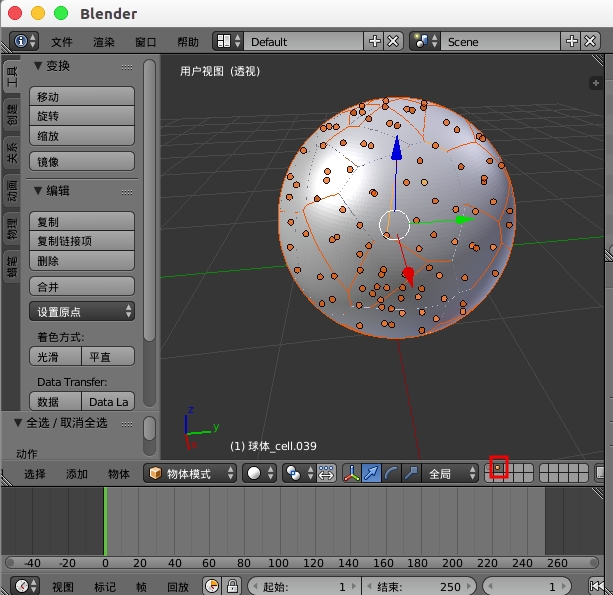Open the viewport shading sphere selector
The image size is (613, 595).
pos(259,473)
